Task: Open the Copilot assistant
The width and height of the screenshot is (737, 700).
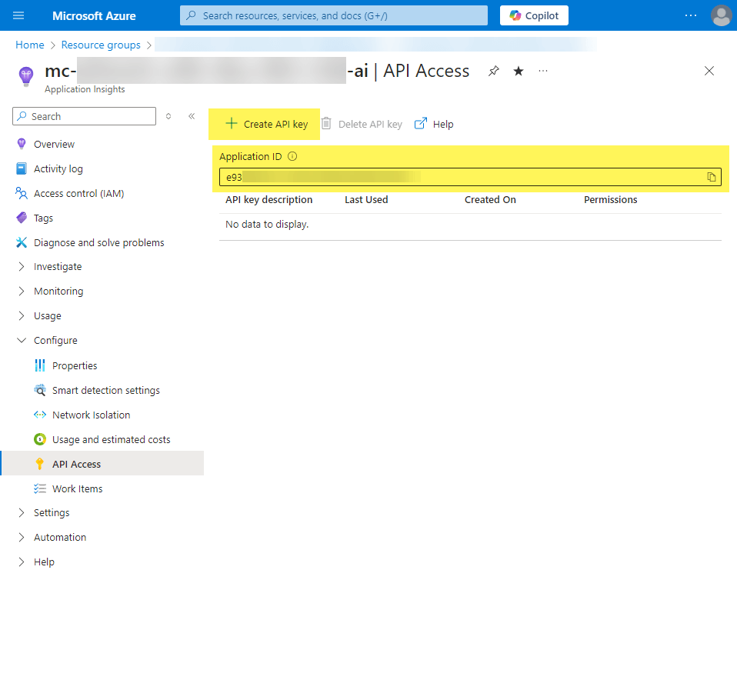Action: (534, 15)
